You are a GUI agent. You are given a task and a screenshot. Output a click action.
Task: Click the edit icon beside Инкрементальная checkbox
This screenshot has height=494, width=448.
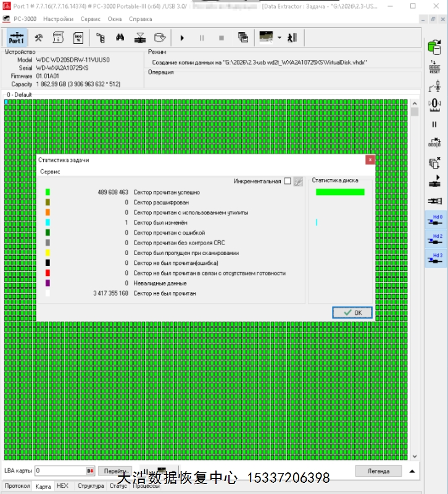point(298,182)
